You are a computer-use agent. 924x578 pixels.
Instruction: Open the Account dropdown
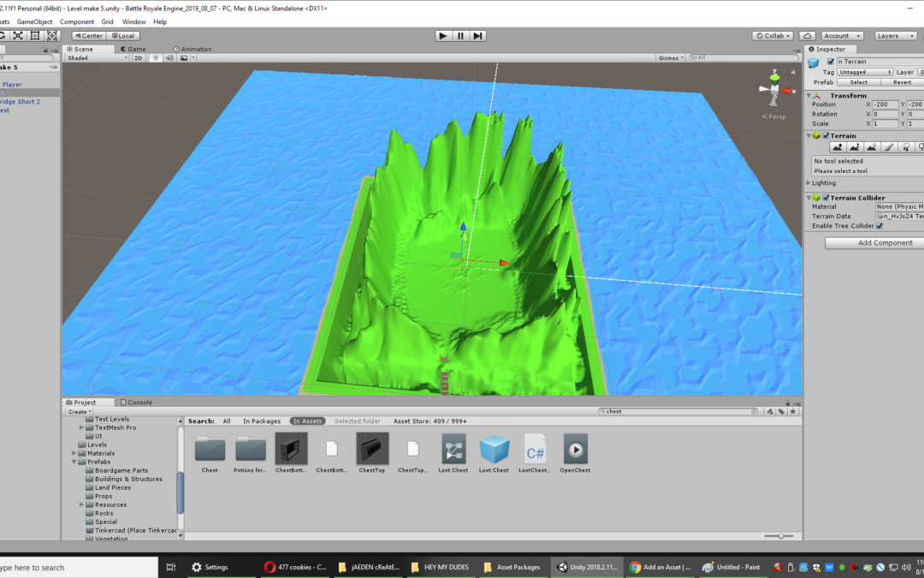pos(842,36)
